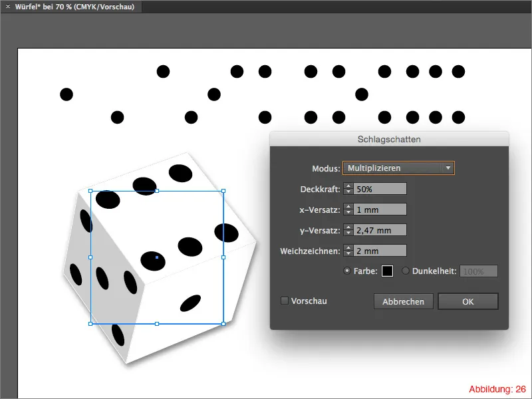Enable the Vorschau checkbox

tap(285, 301)
